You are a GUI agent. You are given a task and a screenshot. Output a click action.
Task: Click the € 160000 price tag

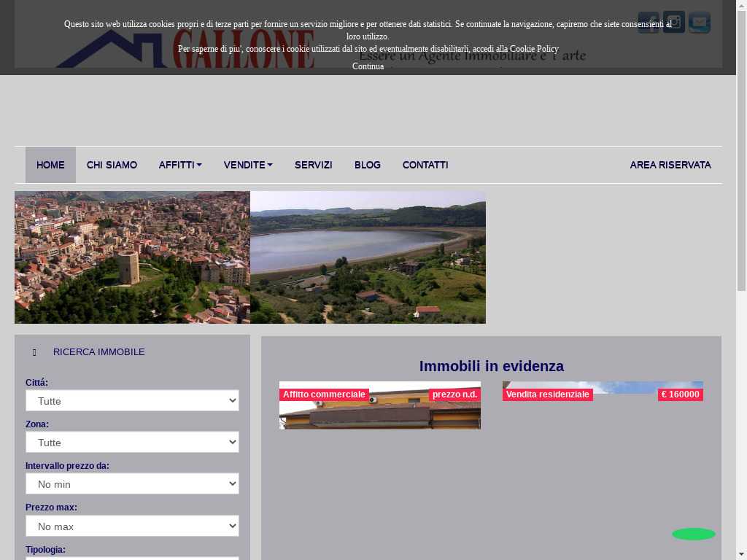pos(681,394)
